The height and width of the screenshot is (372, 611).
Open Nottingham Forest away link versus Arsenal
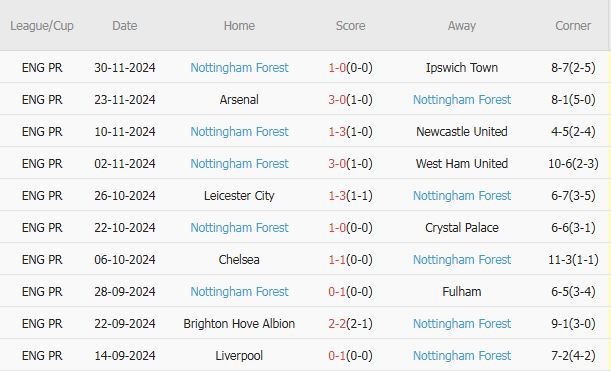pos(462,100)
